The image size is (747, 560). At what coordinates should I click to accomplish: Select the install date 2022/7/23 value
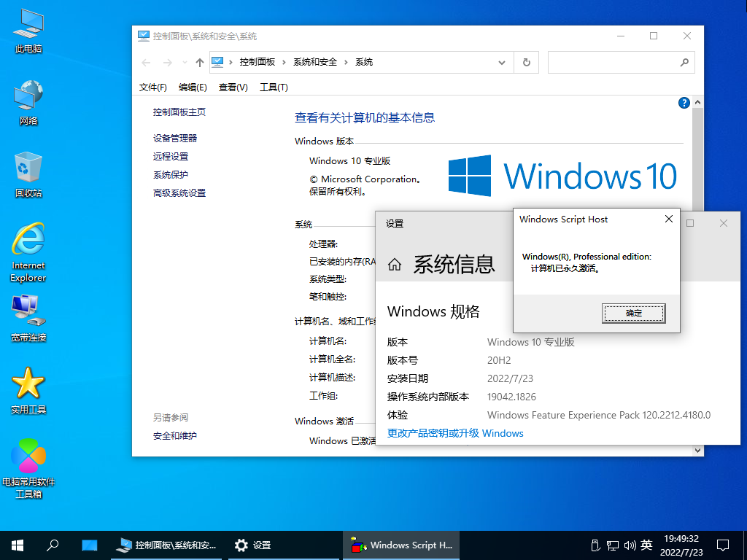point(510,378)
